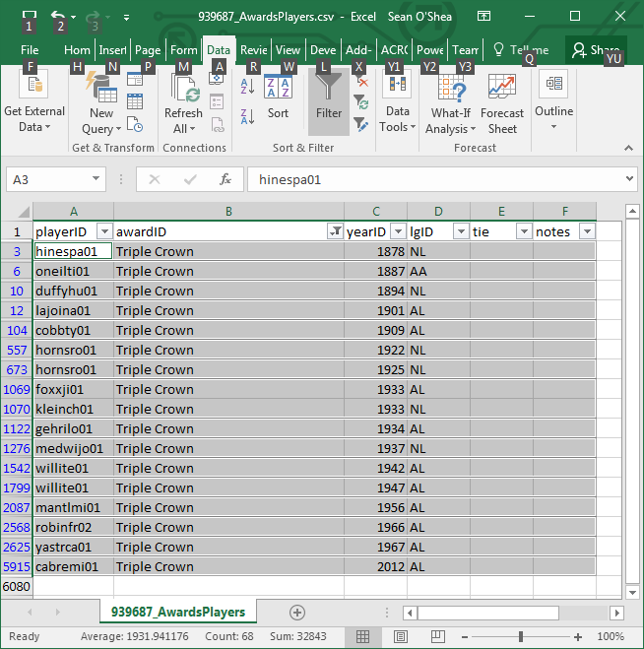
Task: Click Tell me search box
Action: (x=521, y=50)
